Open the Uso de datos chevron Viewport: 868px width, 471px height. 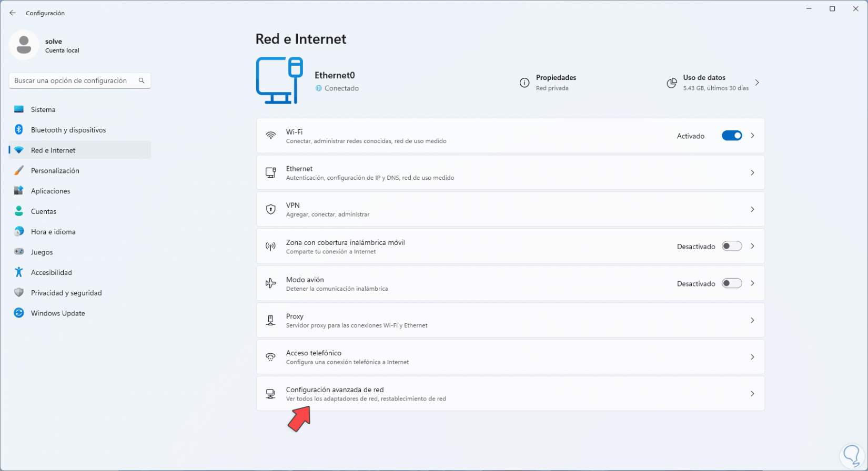[x=758, y=83]
